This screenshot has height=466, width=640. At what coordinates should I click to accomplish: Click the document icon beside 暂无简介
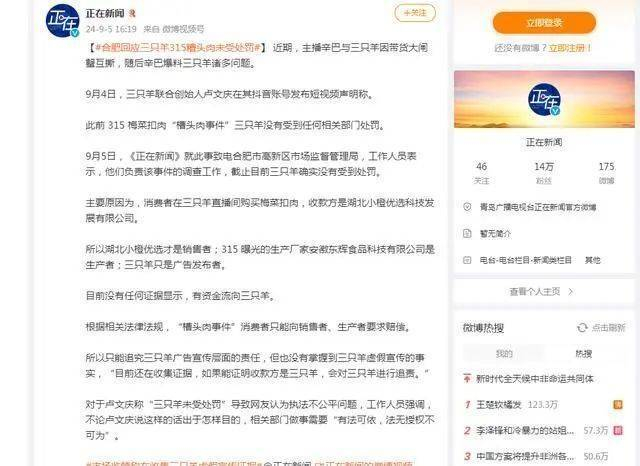coord(467,233)
